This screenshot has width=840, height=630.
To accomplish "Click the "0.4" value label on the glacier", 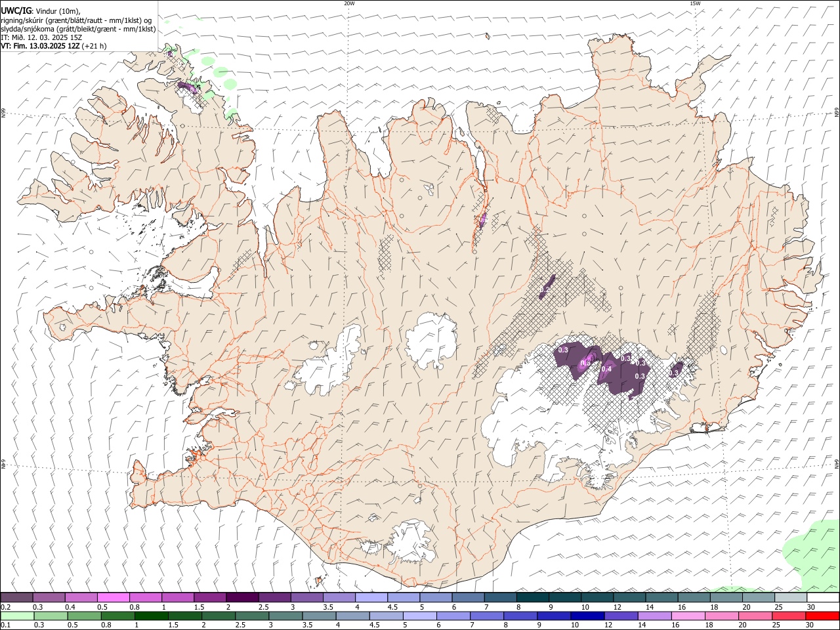I will pos(606,369).
